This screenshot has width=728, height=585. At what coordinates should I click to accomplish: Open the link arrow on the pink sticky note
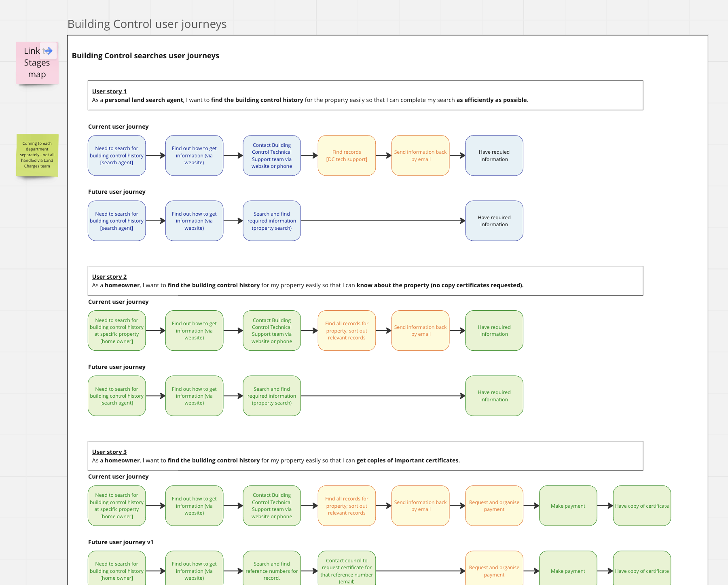point(49,51)
